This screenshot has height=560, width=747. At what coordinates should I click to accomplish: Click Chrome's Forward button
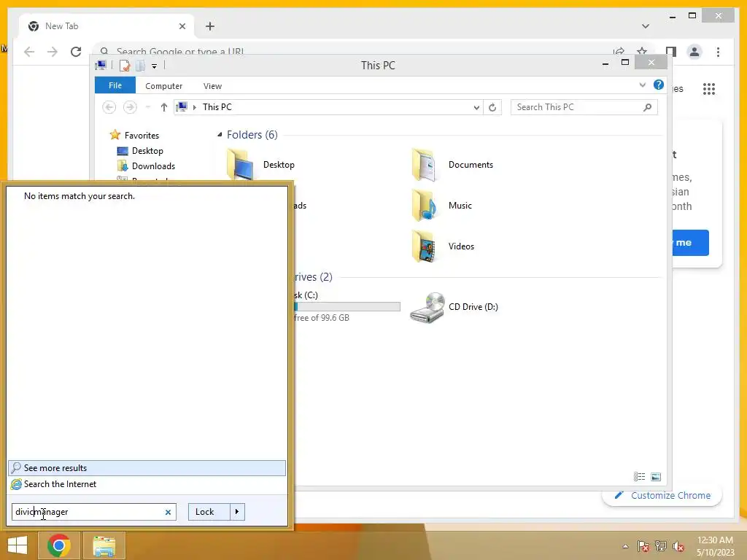[53, 52]
